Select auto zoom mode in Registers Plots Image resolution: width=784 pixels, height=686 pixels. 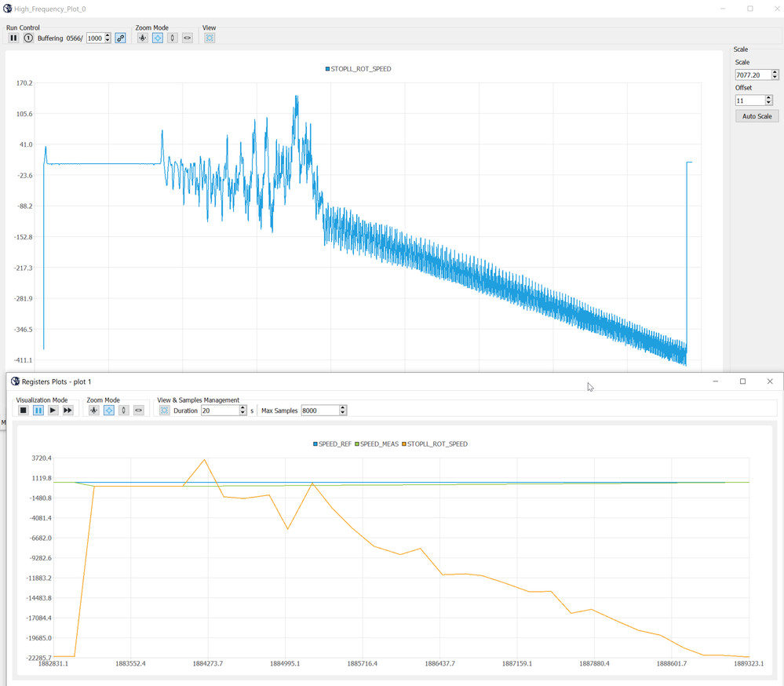coord(94,411)
